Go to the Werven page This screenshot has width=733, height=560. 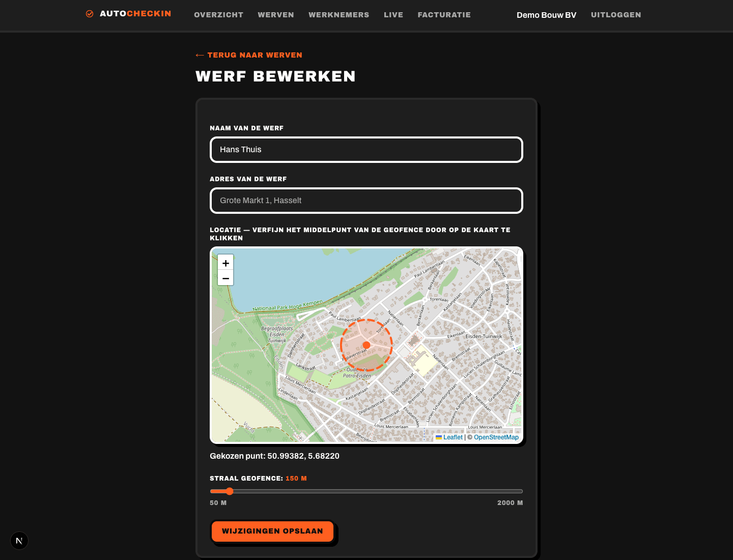(x=276, y=15)
